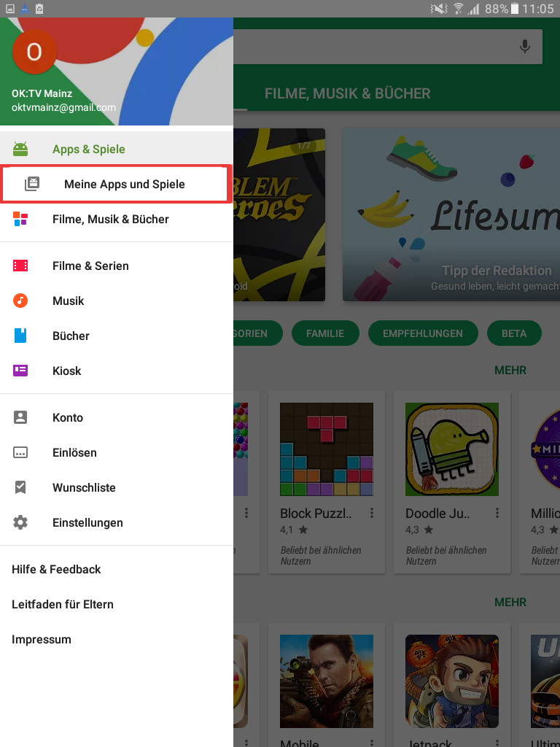Tap the Wi-Fi status bar icon
Image resolution: width=560 pixels, height=747 pixels.
pos(459,9)
